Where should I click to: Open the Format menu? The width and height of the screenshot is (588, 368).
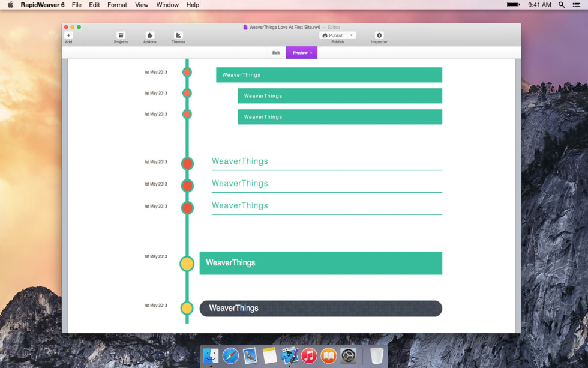pyautogui.click(x=117, y=5)
